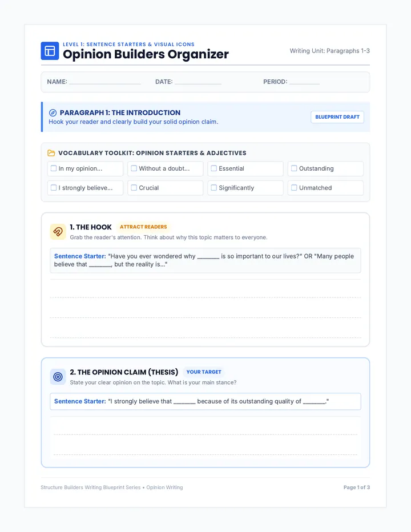Viewport: 411px width, 532px height.
Task: Check the 'Without a doubt...' checkbox
Action: (134, 168)
